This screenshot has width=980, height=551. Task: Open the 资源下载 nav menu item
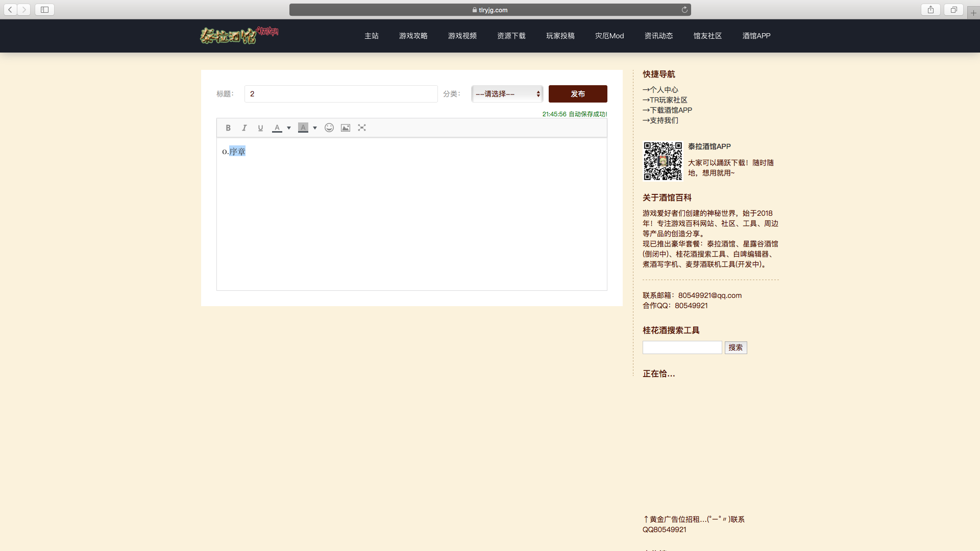(511, 36)
